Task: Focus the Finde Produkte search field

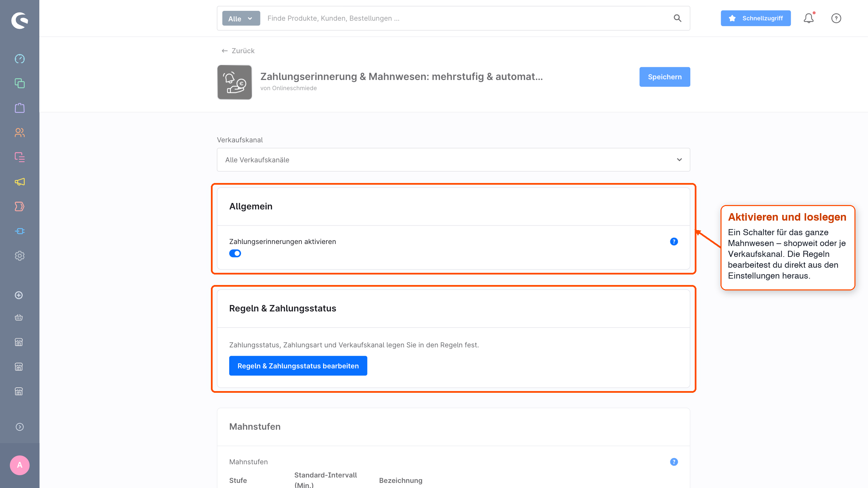Action: (x=466, y=18)
